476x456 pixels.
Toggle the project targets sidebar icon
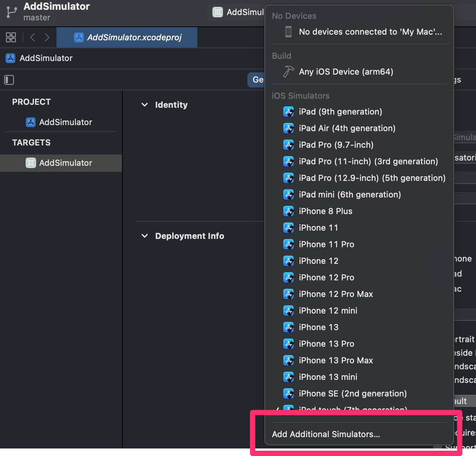9,80
